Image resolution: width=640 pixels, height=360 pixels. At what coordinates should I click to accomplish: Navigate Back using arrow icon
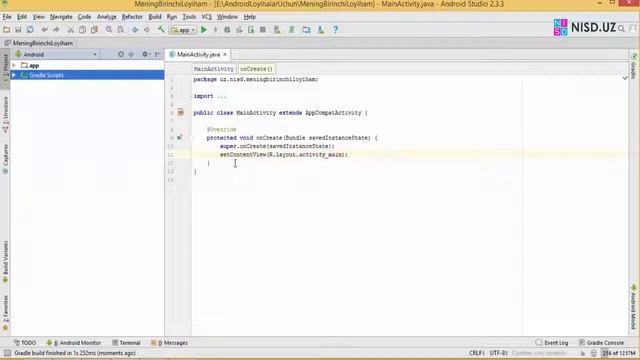135,30
